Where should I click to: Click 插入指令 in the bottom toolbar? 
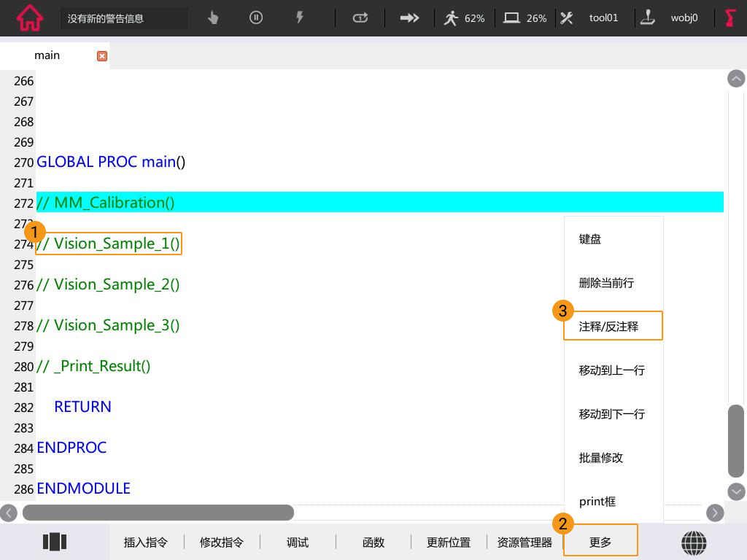point(146,542)
